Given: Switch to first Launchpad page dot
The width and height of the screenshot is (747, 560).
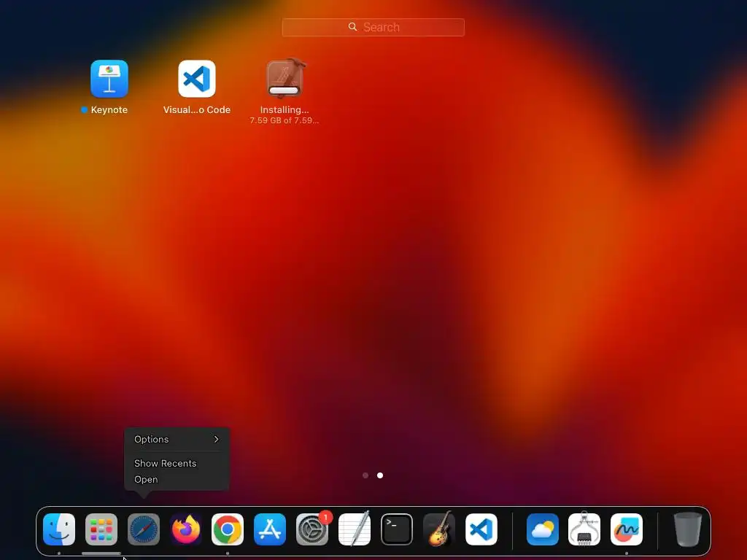Looking at the screenshot, I should click(x=365, y=475).
